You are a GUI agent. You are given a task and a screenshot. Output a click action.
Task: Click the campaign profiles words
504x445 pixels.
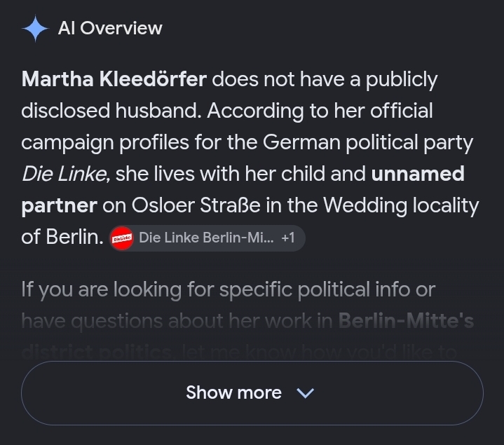105,142
